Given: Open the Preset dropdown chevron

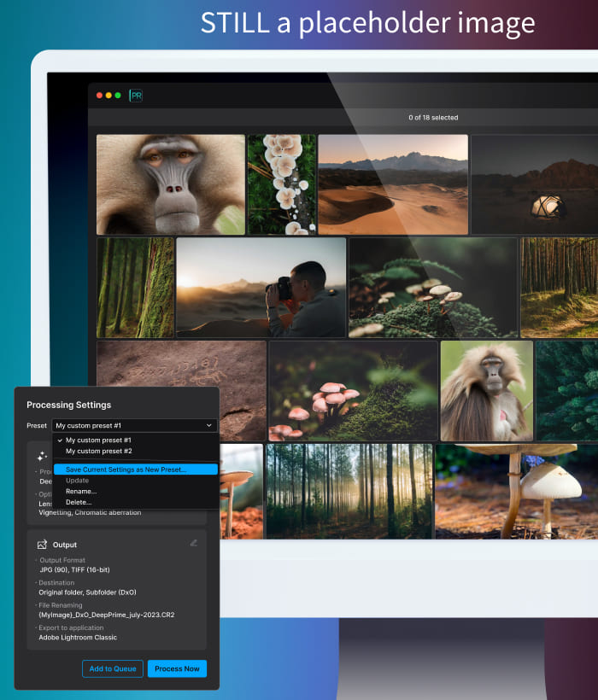Looking at the screenshot, I should [x=209, y=425].
